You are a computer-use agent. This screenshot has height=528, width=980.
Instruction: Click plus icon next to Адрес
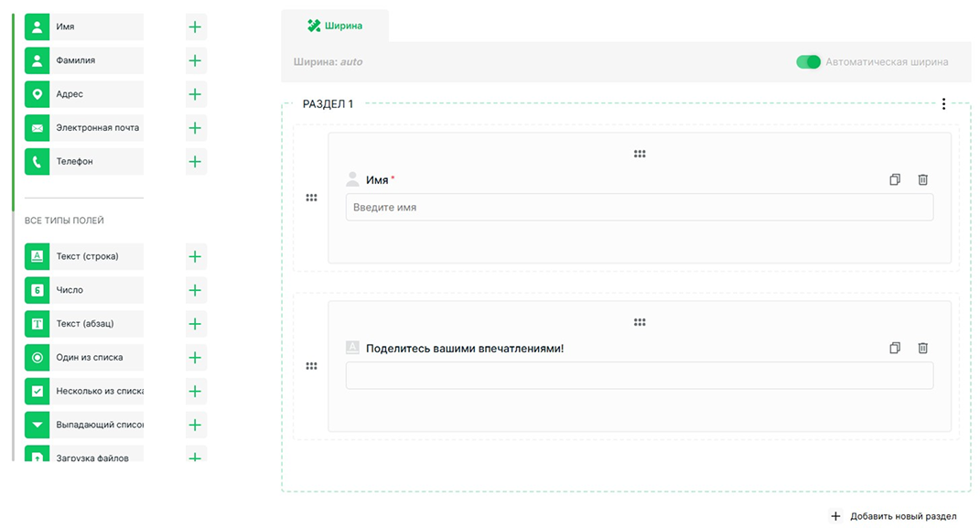point(195,94)
